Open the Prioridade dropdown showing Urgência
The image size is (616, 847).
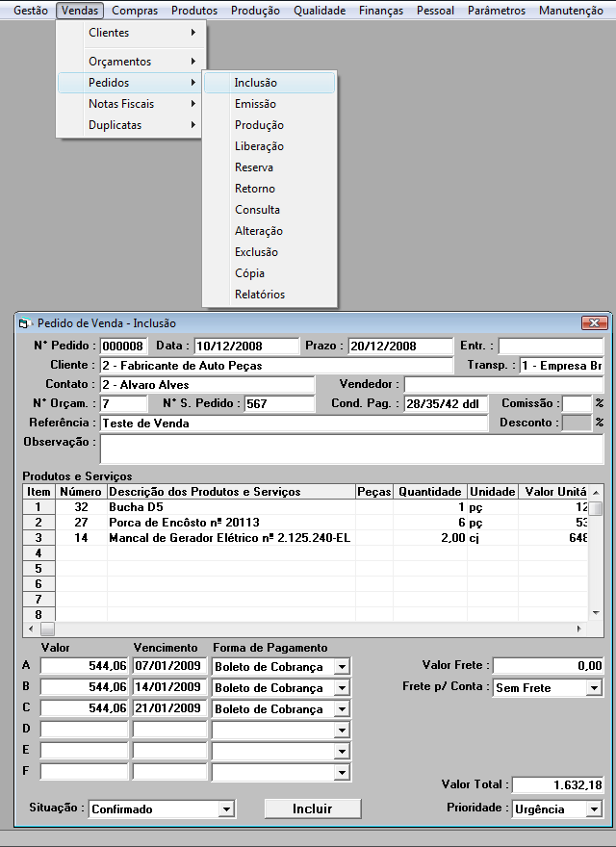tap(595, 808)
